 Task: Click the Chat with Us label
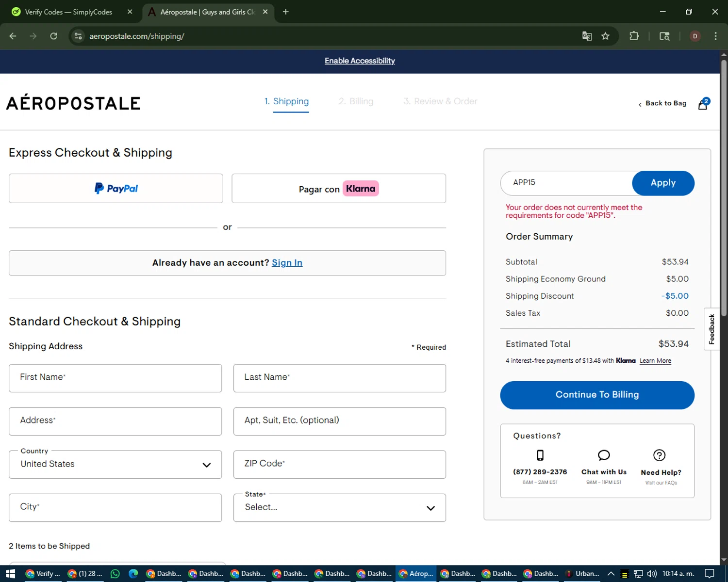click(x=604, y=472)
